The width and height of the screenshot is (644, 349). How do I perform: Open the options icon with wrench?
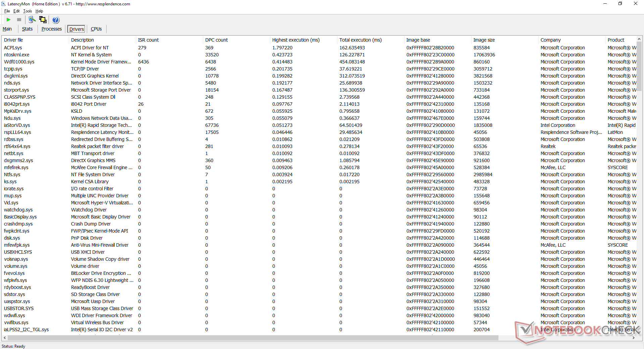point(32,20)
